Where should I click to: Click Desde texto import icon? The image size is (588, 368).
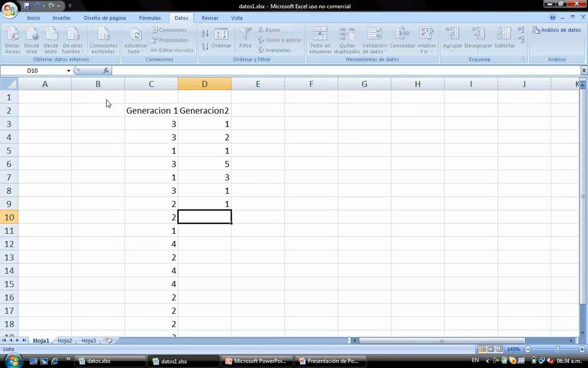51,40
